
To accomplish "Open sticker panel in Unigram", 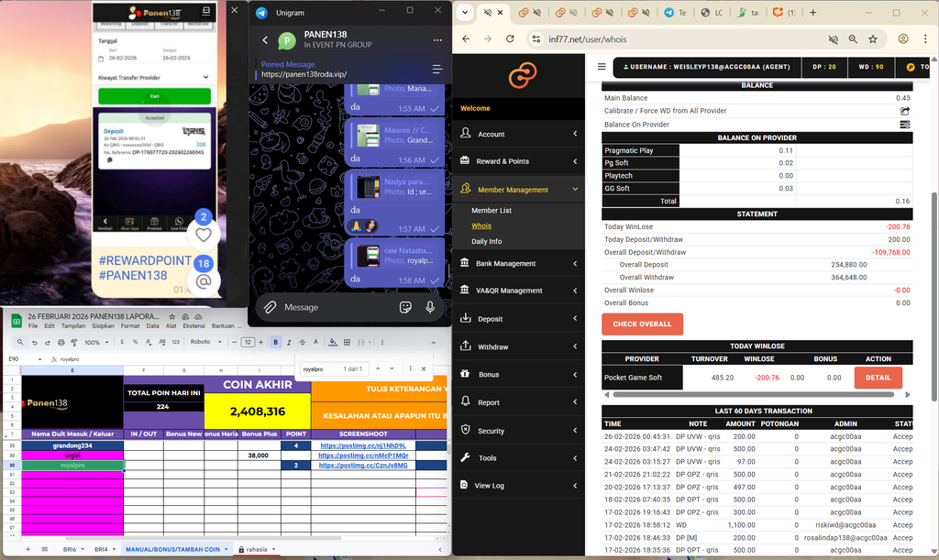I will [405, 307].
